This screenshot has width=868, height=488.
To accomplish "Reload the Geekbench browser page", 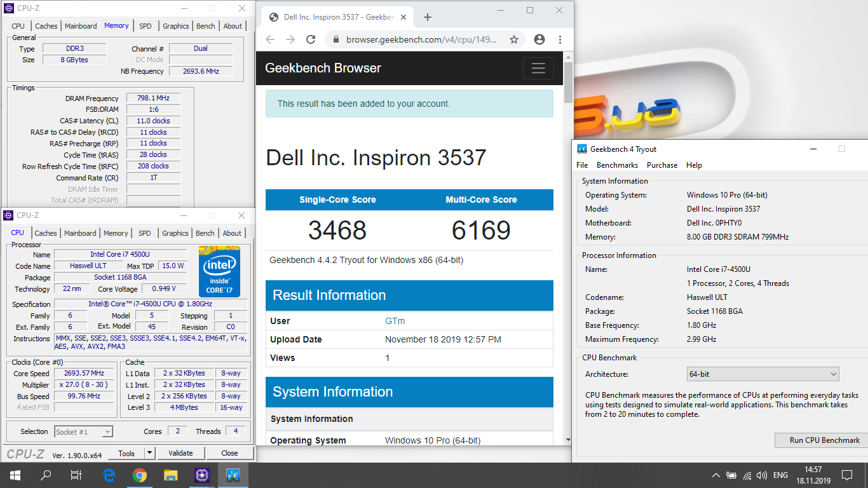I will tap(311, 39).
